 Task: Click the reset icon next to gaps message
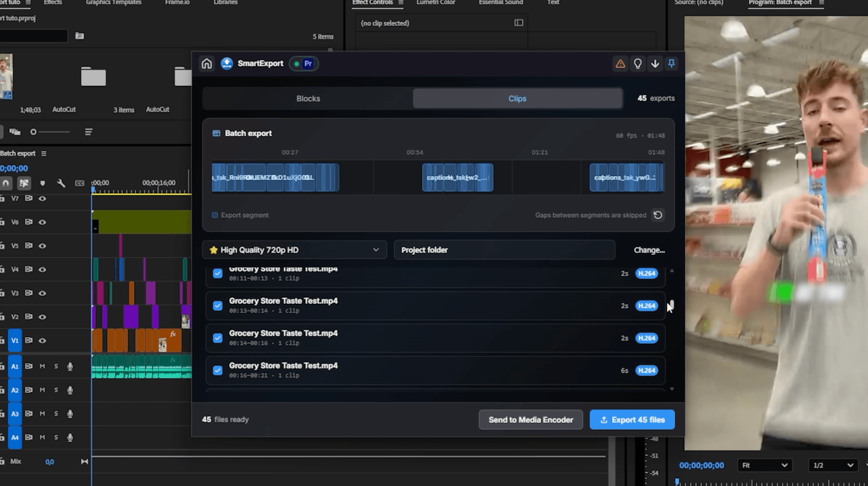[x=658, y=215]
